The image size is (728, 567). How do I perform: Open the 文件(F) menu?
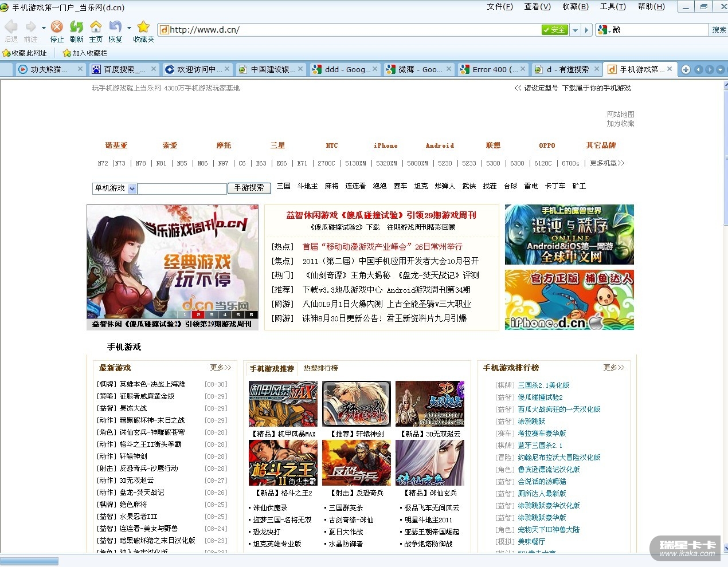(x=500, y=7)
